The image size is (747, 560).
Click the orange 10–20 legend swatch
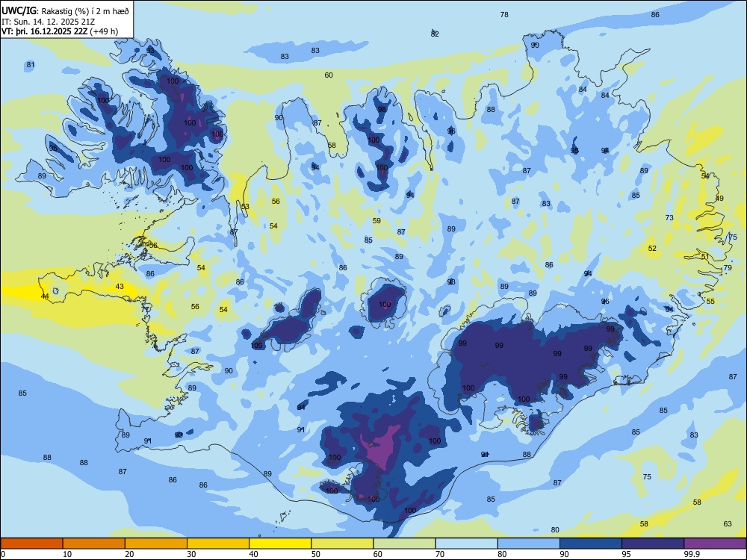(x=94, y=544)
